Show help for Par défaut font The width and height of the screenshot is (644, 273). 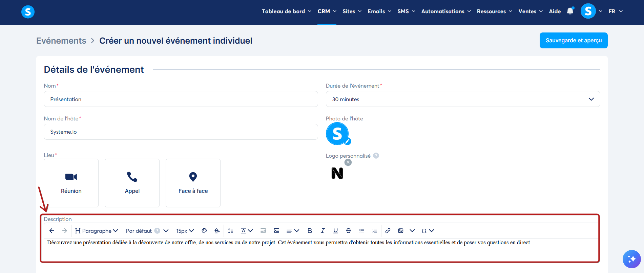tap(157, 231)
